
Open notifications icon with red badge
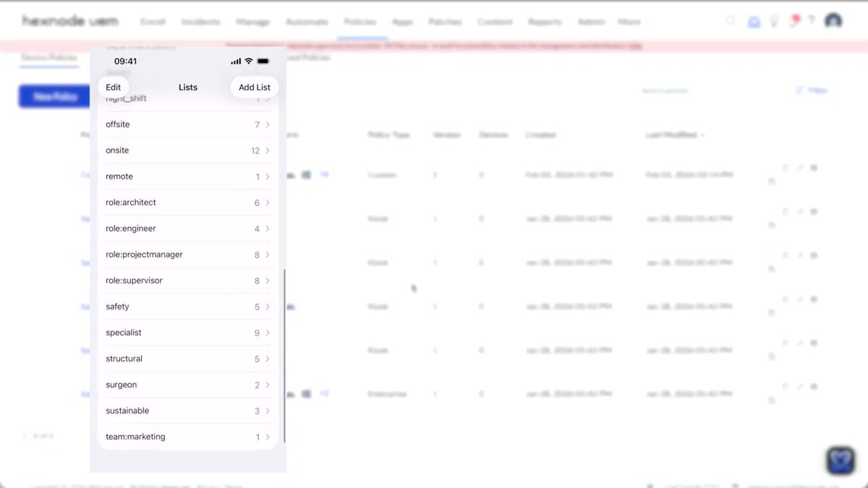pyautogui.click(x=793, y=21)
